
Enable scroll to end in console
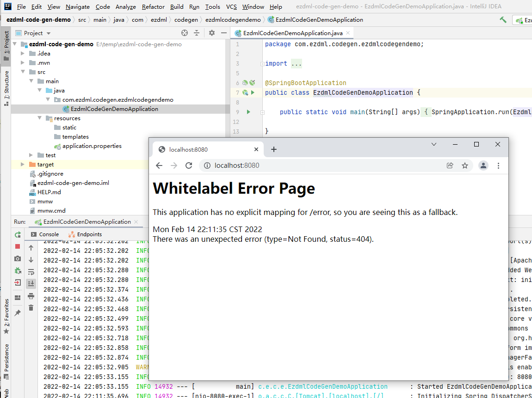[31, 283]
